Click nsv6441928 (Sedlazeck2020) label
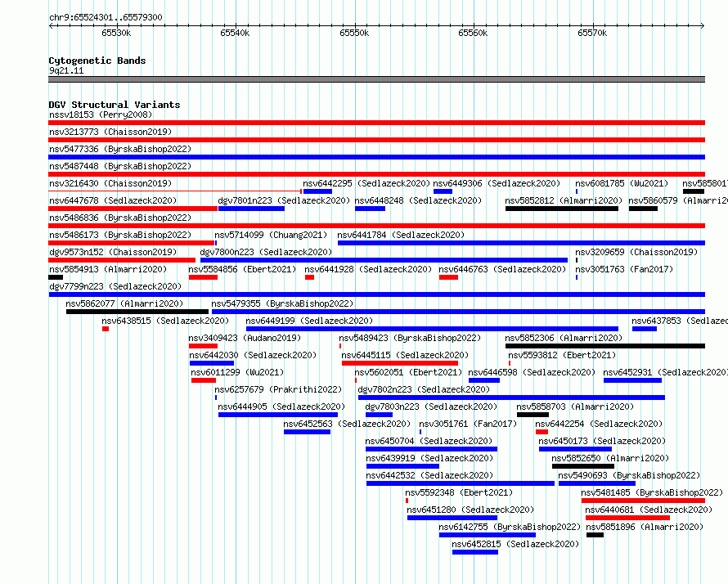Screen dimensions: 728x584 click(368, 269)
